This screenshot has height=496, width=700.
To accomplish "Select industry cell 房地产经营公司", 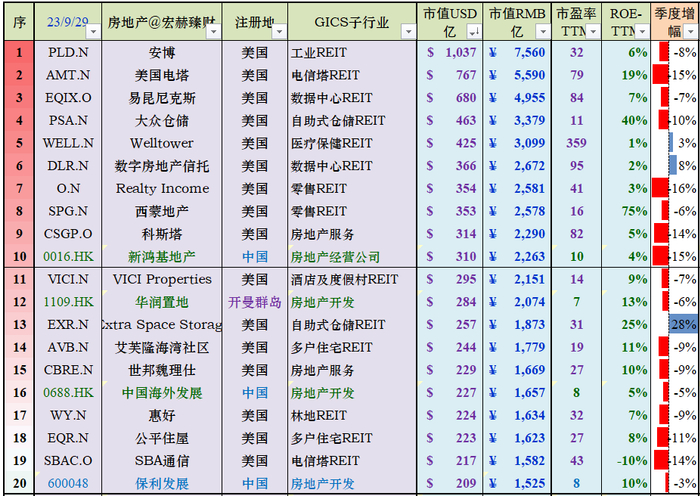I will point(352,257).
